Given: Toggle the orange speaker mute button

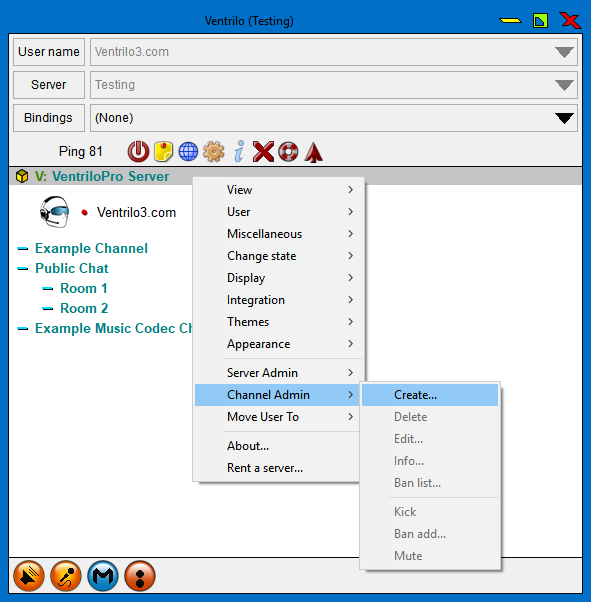Looking at the screenshot, I should point(29,576).
